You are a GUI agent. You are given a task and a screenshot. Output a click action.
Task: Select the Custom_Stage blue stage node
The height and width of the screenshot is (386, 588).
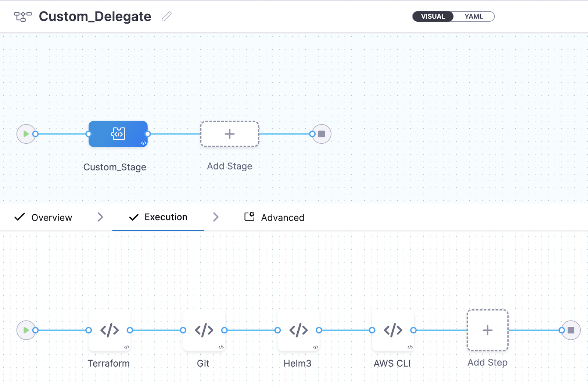click(x=118, y=134)
